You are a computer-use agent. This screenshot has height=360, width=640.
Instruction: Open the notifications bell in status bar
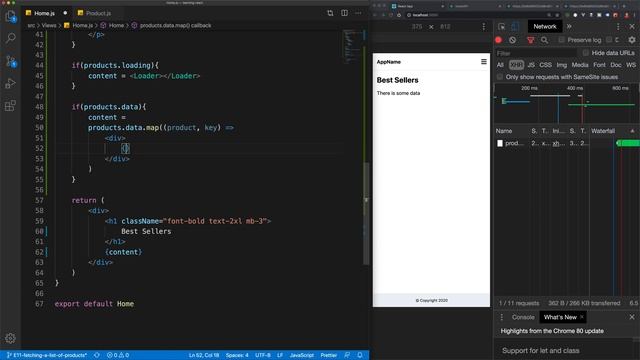pyautogui.click(x=360, y=355)
